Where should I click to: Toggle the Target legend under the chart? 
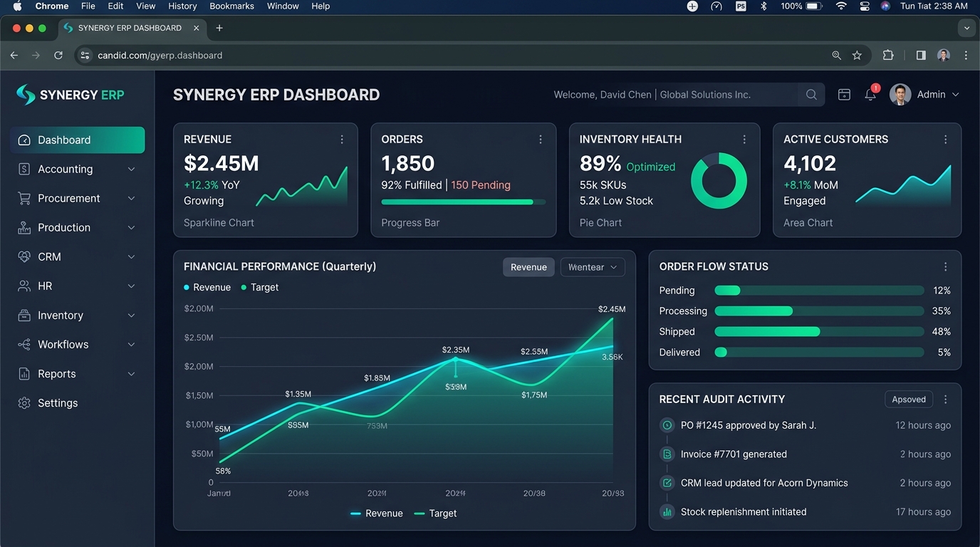(x=435, y=514)
